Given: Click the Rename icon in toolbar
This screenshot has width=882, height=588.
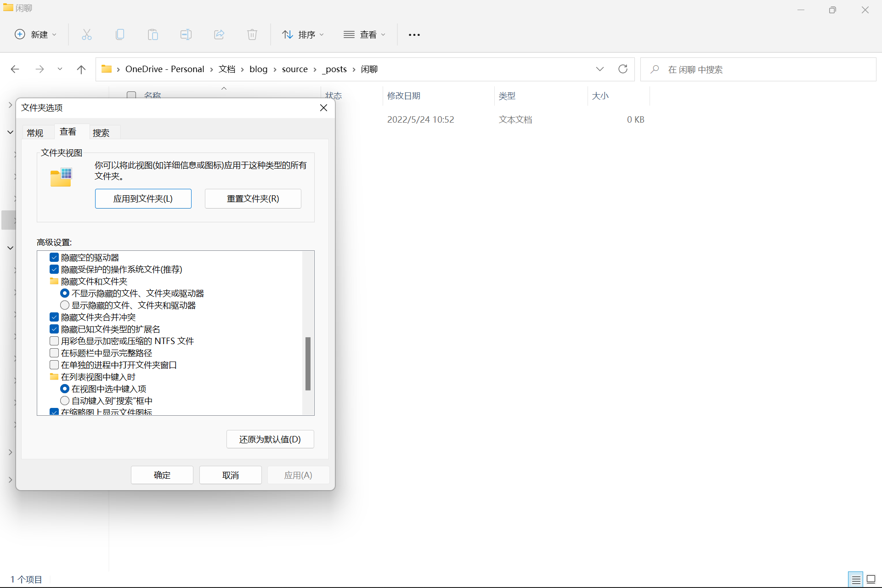Looking at the screenshot, I should point(186,34).
